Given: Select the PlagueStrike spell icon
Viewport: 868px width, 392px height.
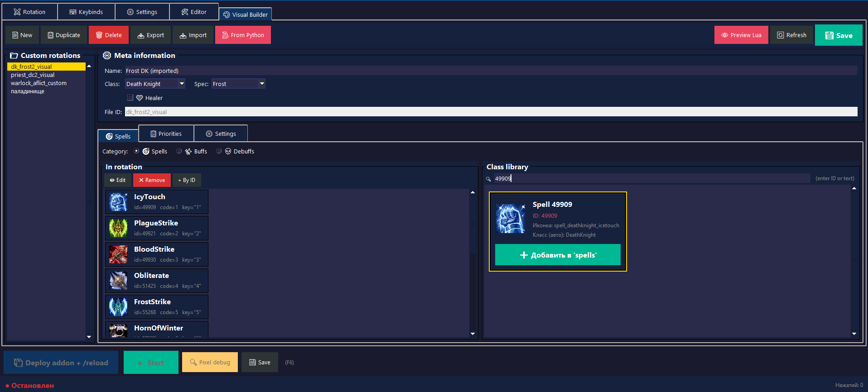Looking at the screenshot, I should (x=118, y=228).
